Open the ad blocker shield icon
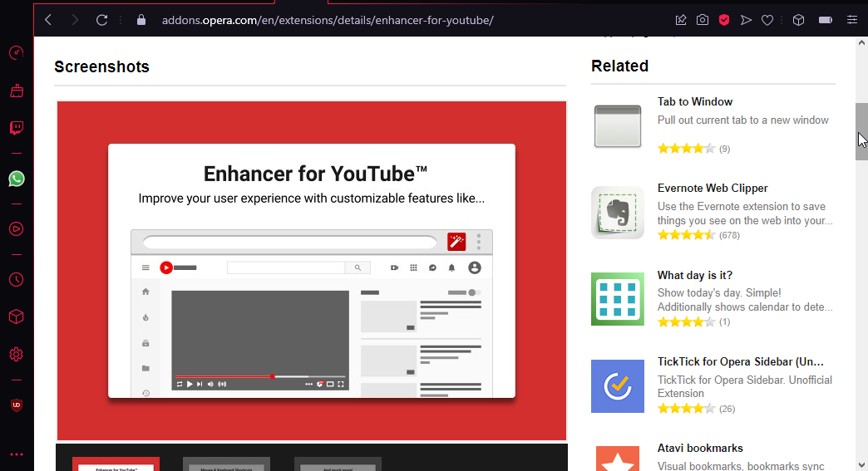 (724, 21)
